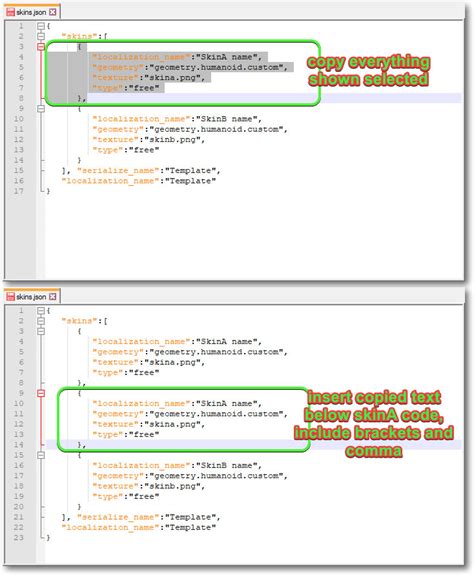Screen dimensions: 474x575
Task: Click "SkinA name" value on line 10, bottom editor
Action: (227, 403)
